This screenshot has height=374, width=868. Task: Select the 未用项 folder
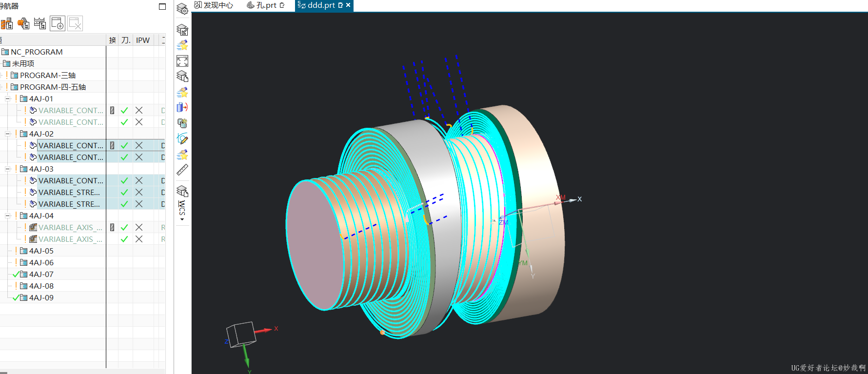[x=23, y=63]
